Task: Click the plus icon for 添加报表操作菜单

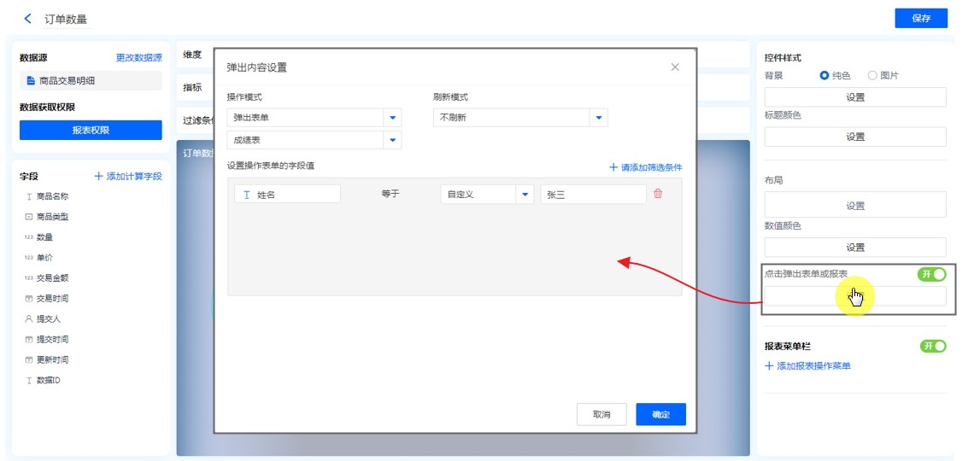Action: (769, 366)
